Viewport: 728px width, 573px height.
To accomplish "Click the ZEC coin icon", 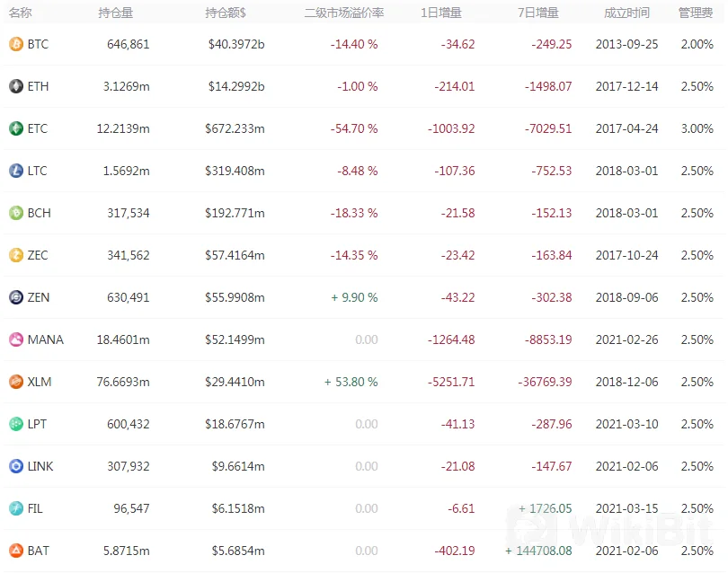I will [16, 255].
